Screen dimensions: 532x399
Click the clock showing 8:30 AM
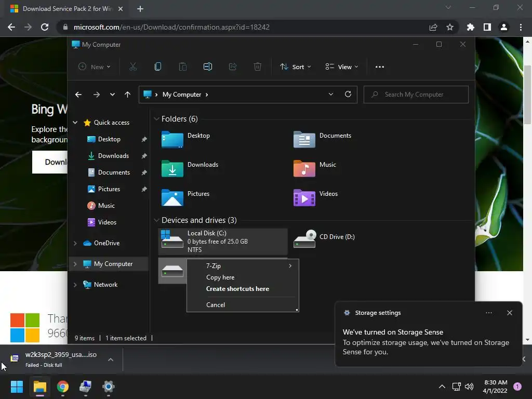(x=495, y=387)
